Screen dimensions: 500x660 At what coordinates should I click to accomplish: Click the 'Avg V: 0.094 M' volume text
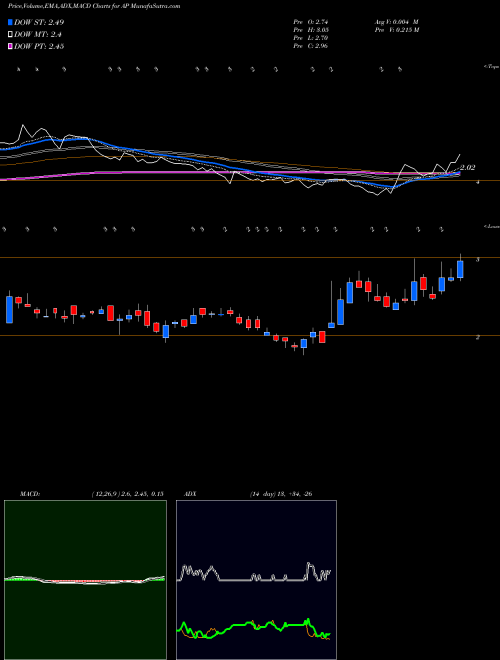pyautogui.click(x=396, y=22)
